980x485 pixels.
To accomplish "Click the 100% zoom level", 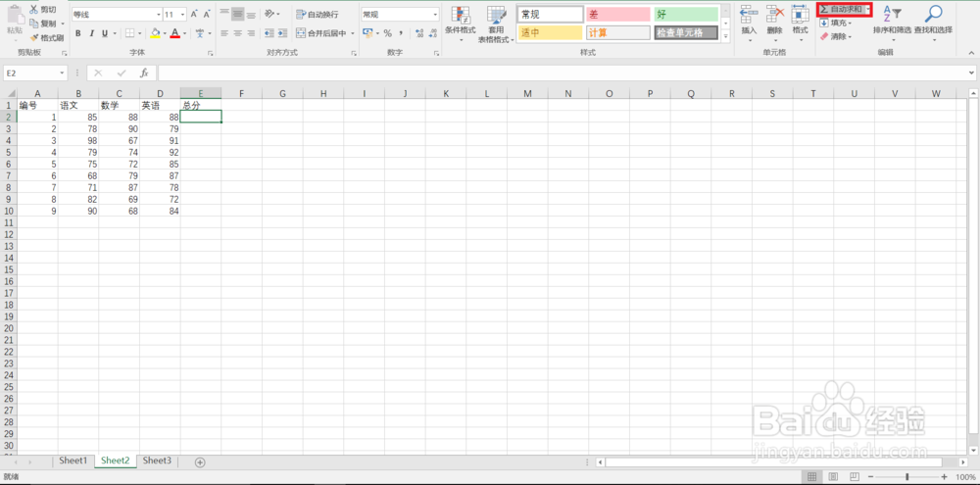I will 965,477.
